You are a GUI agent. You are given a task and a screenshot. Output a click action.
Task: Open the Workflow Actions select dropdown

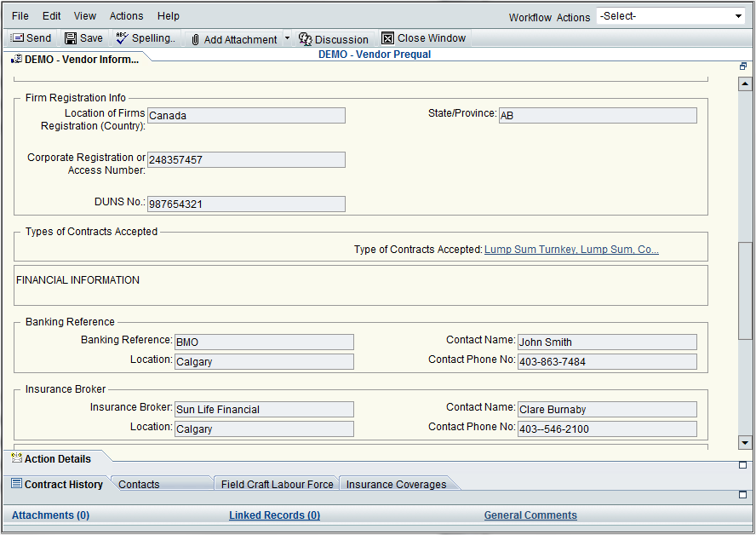pyautogui.click(x=671, y=16)
